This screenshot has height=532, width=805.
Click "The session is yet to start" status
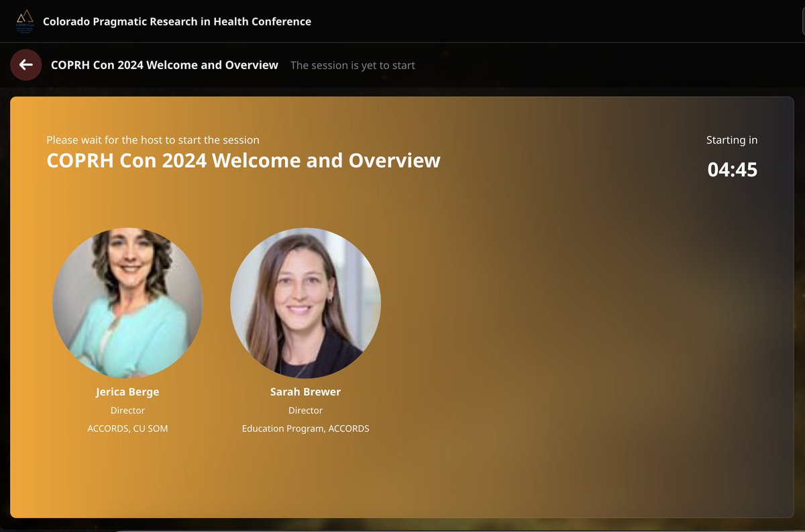coord(353,66)
